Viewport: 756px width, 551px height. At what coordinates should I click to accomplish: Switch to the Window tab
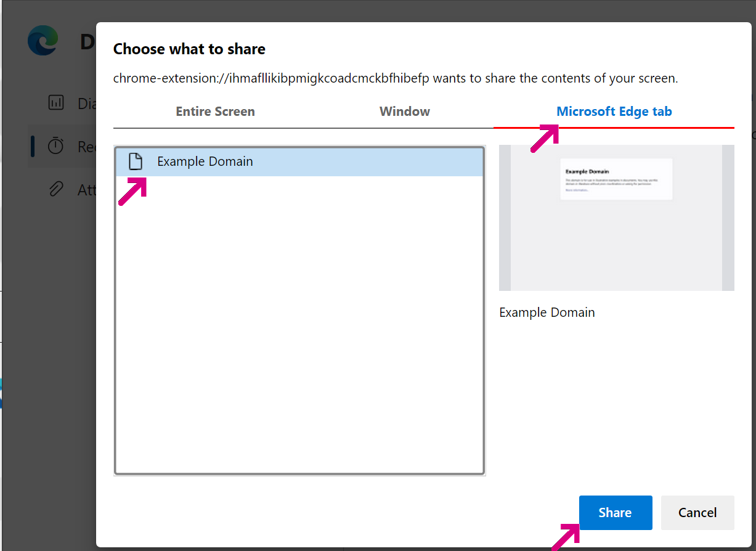[404, 112]
